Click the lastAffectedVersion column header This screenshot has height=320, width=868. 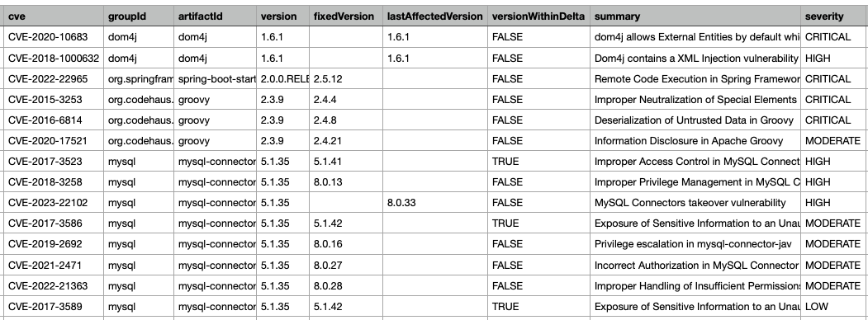click(435, 16)
